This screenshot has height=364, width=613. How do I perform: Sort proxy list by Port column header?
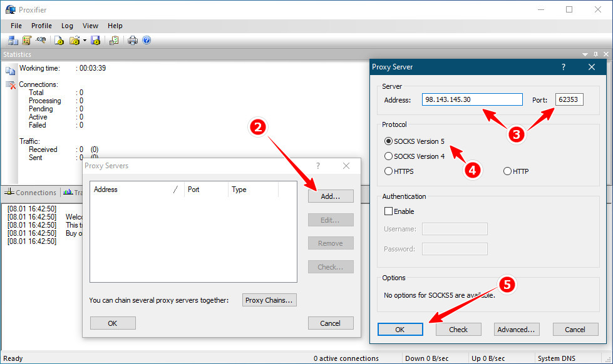tap(206, 190)
